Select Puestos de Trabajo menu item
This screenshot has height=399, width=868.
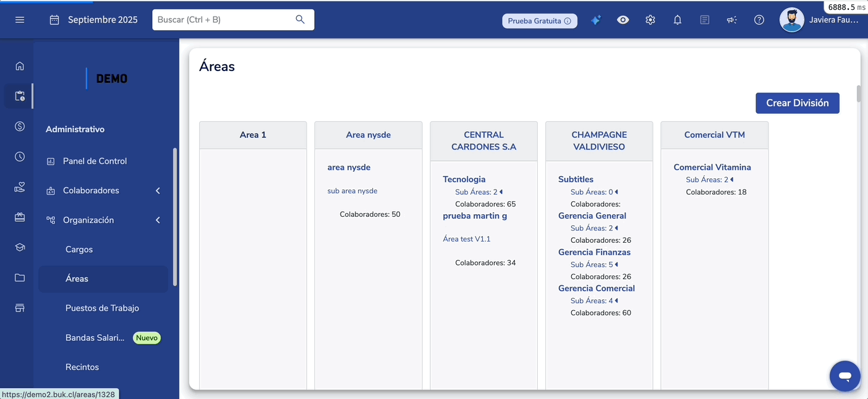click(x=102, y=308)
